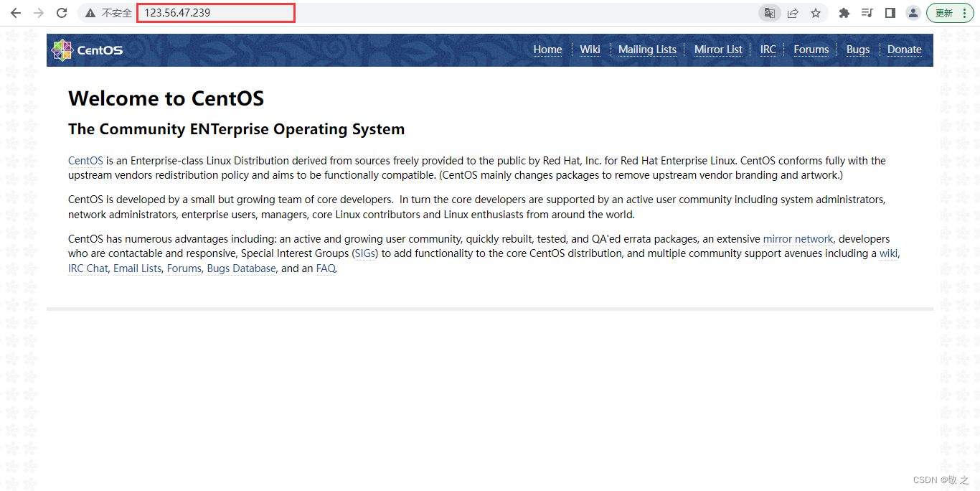
Task: Open the Donate navigation link
Action: (x=904, y=50)
